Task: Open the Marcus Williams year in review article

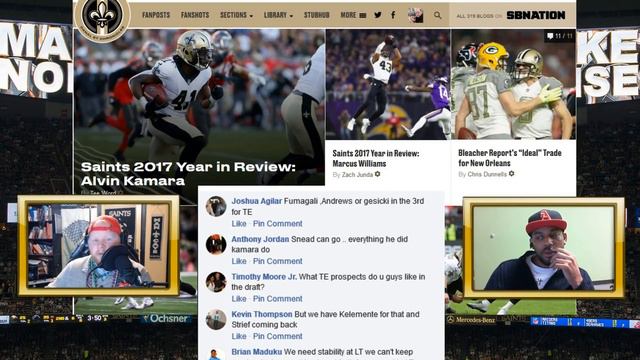Action: 376,158
